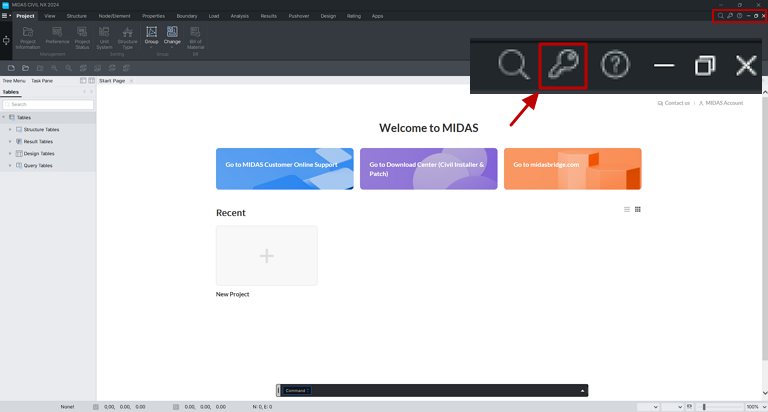768x412 pixels.
Task: Click the small help question mark icon
Action: 740,16
